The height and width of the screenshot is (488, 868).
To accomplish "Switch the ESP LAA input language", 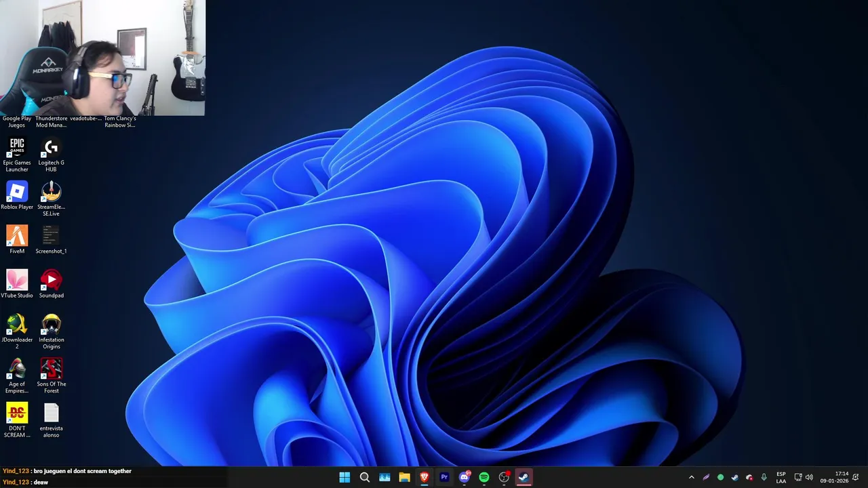I will click(x=781, y=477).
